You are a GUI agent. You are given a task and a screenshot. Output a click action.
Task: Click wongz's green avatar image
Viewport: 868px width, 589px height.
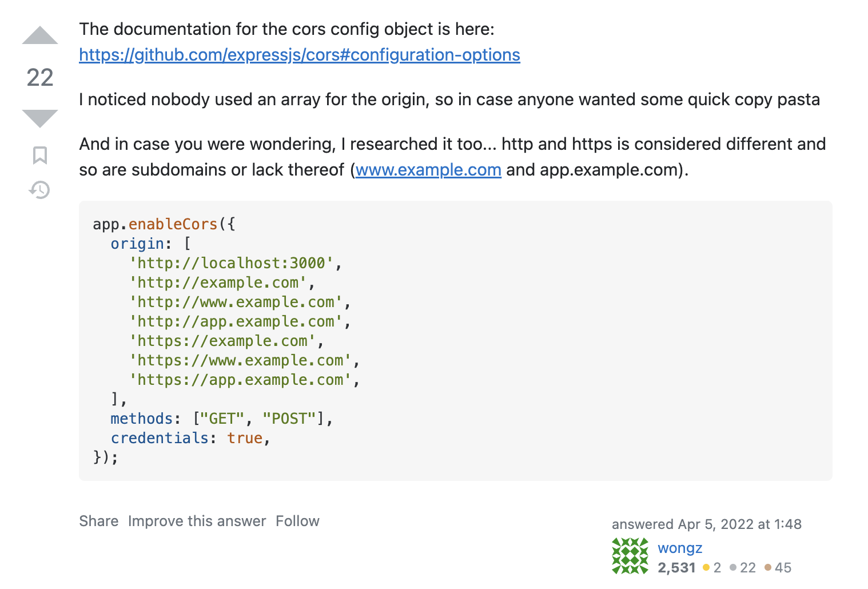pyautogui.click(x=630, y=556)
